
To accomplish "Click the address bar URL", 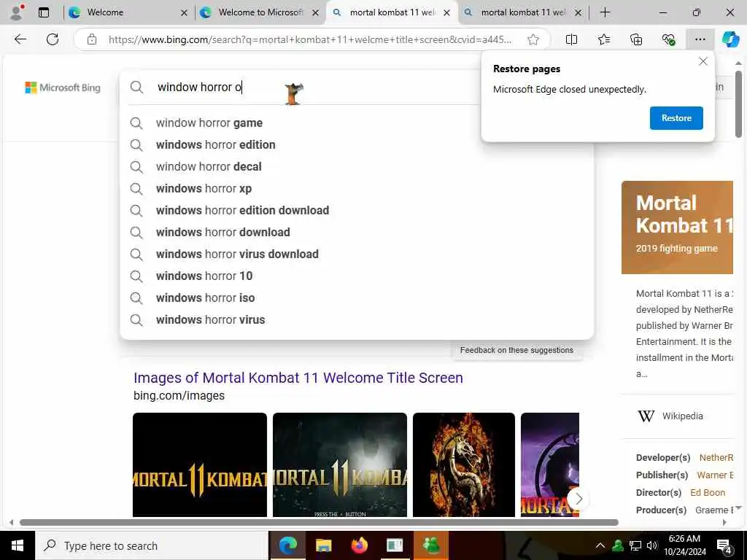I will [309, 39].
